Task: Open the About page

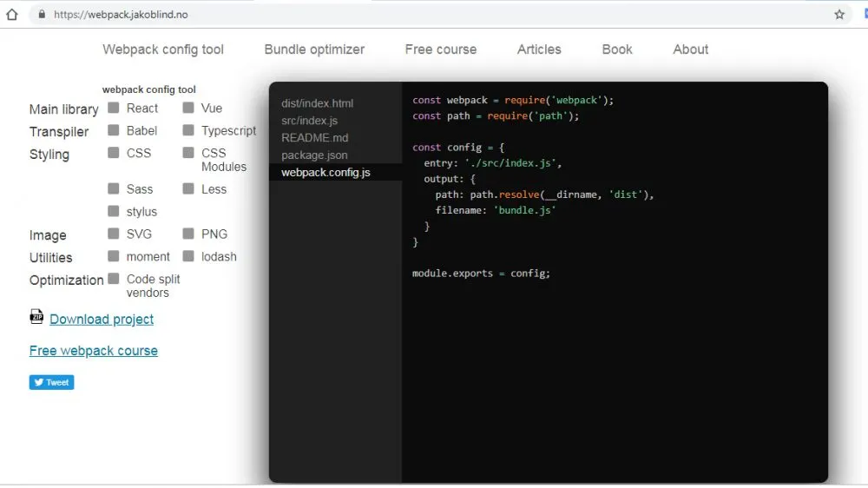Action: (690, 49)
